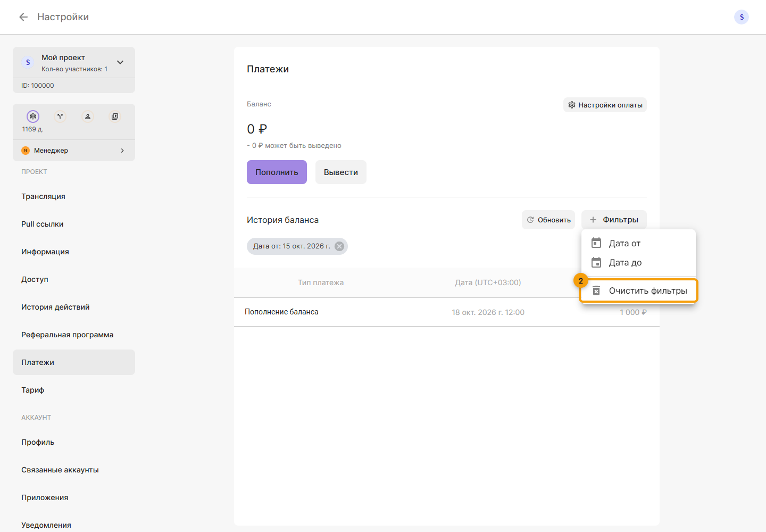
Task: Click the Обновить refresh button
Action: (x=548, y=220)
